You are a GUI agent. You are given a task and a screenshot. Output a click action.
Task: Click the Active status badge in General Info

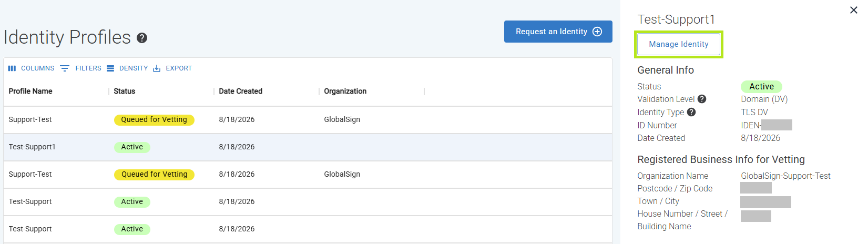click(761, 86)
